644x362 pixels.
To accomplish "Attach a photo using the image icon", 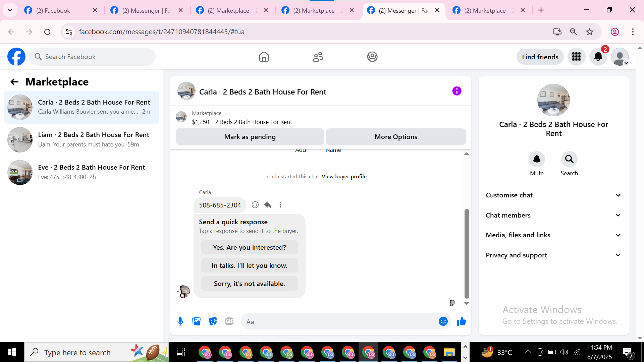I will click(197, 321).
